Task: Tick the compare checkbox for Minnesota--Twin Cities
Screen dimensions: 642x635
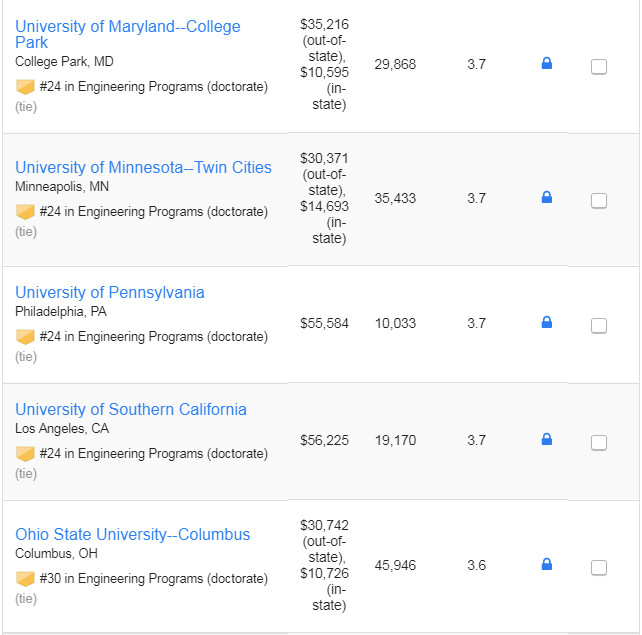Action: [599, 201]
